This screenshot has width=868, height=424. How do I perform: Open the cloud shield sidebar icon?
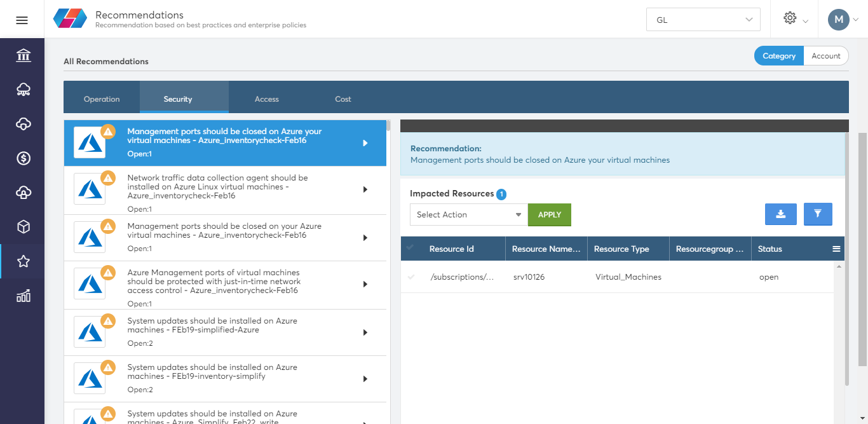(24, 124)
